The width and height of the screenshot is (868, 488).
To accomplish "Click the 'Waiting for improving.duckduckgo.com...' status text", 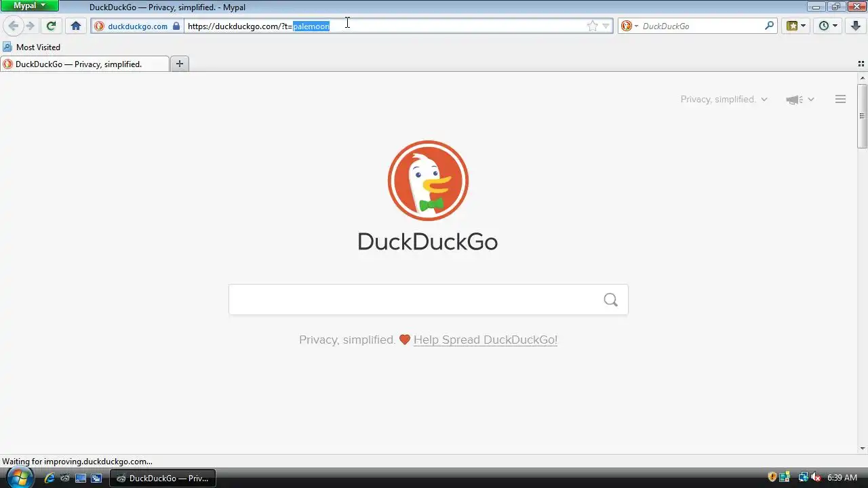I will pos(77,461).
